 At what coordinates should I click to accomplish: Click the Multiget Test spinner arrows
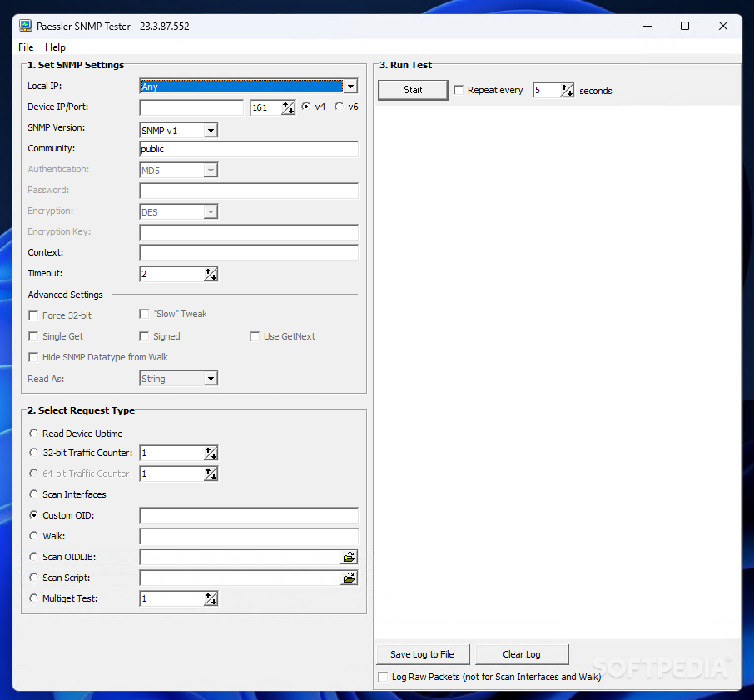211,598
